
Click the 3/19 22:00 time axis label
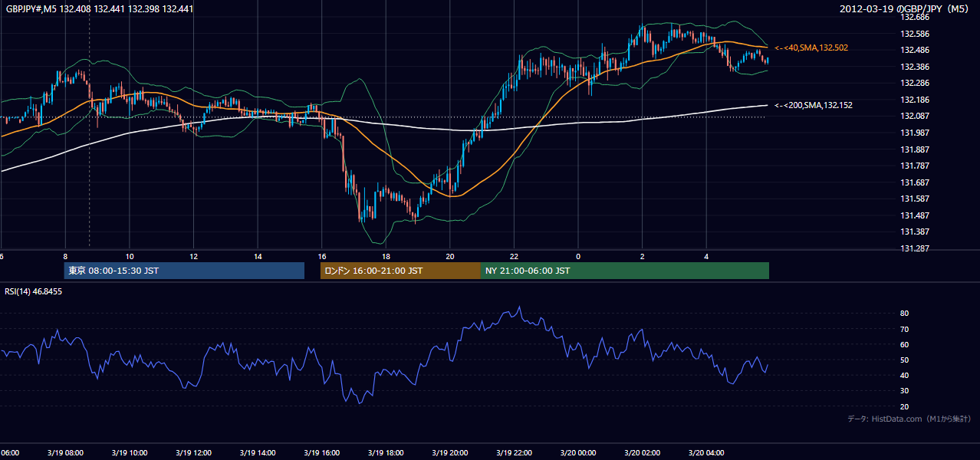(x=514, y=453)
